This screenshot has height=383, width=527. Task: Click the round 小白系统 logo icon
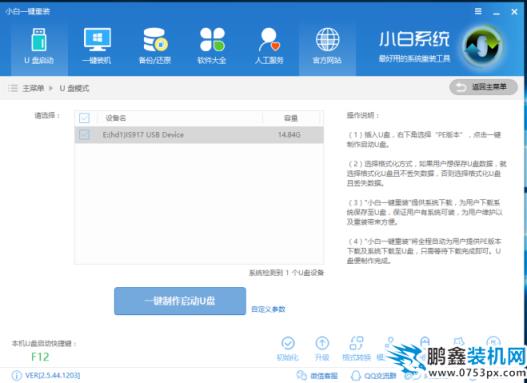[483, 46]
